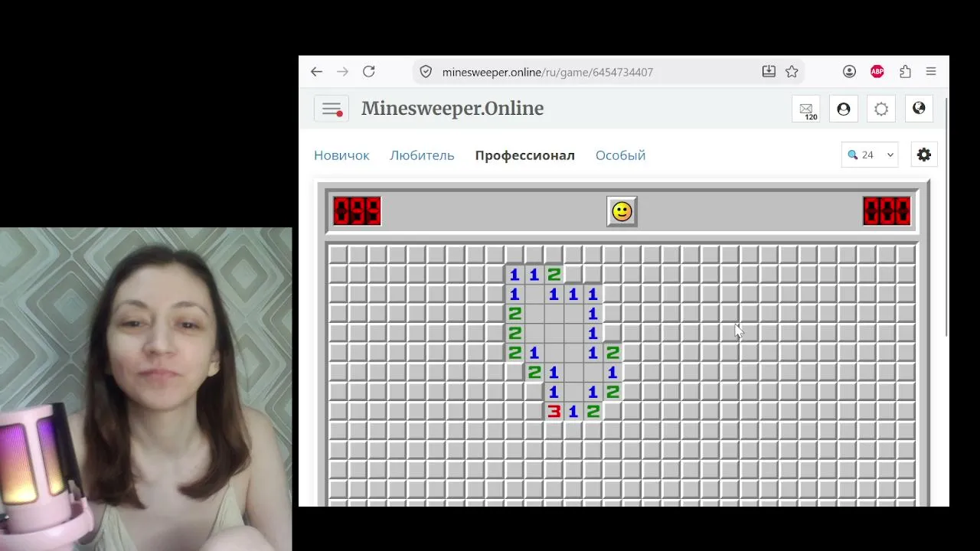980x551 pixels.
Task: Open the language globe icon
Action: point(919,109)
